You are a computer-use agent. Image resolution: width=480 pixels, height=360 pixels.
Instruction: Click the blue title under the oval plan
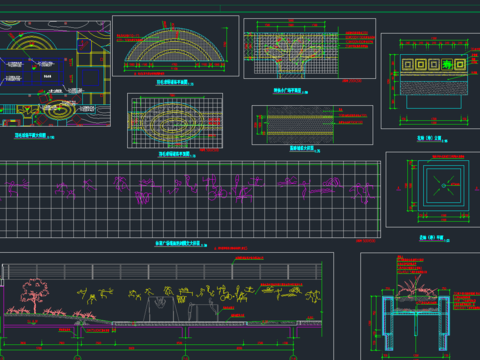click(174, 154)
